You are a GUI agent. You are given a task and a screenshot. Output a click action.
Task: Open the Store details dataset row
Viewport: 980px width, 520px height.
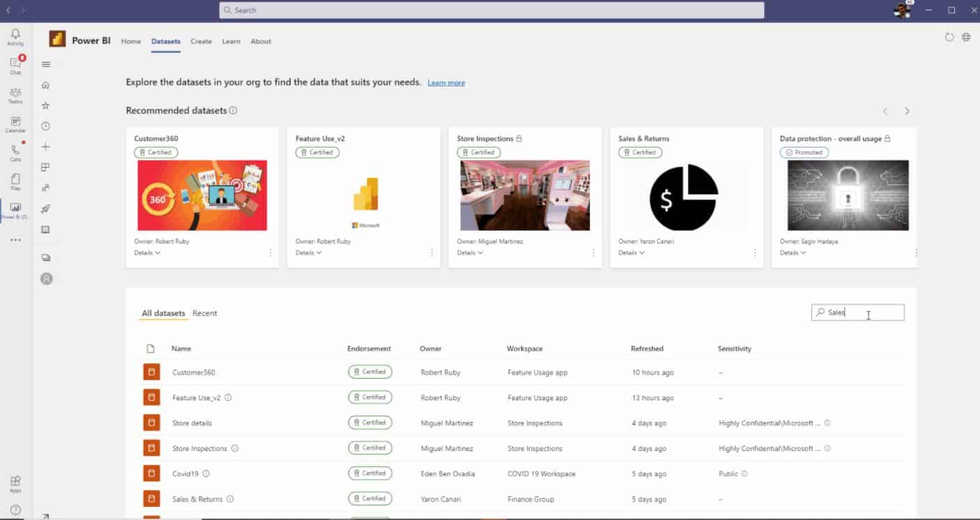pos(192,423)
